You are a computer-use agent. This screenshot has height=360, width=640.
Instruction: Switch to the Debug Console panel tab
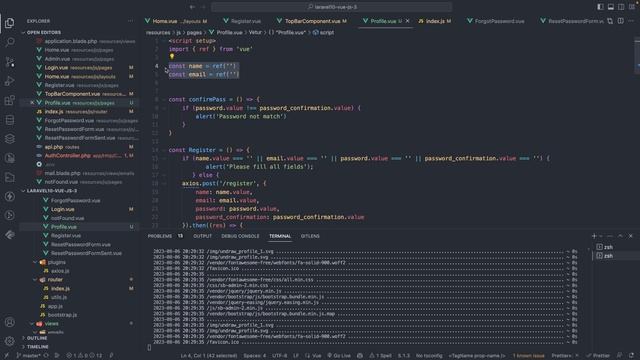[240, 236]
